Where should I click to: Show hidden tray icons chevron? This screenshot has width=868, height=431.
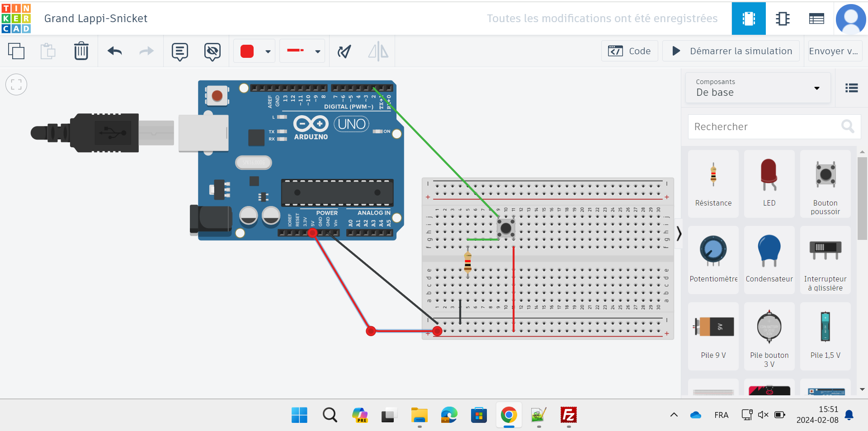[674, 415]
